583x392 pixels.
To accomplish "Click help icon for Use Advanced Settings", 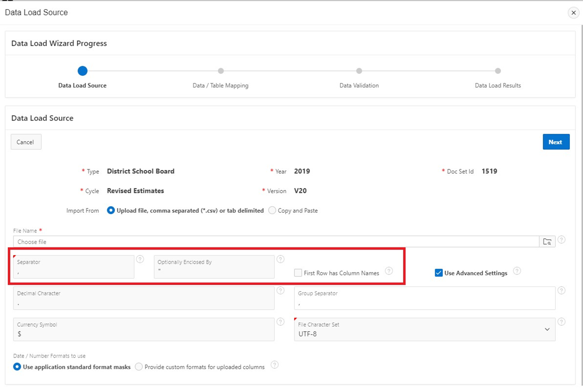I will (x=517, y=271).
